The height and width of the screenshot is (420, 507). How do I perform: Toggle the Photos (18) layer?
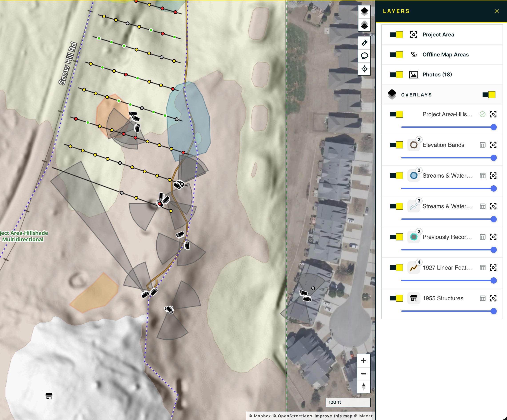(396, 75)
